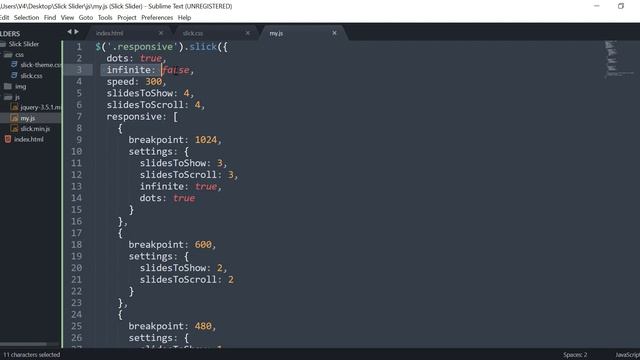Click 'slidesToShow: 3' on line 11

[x=181, y=163]
